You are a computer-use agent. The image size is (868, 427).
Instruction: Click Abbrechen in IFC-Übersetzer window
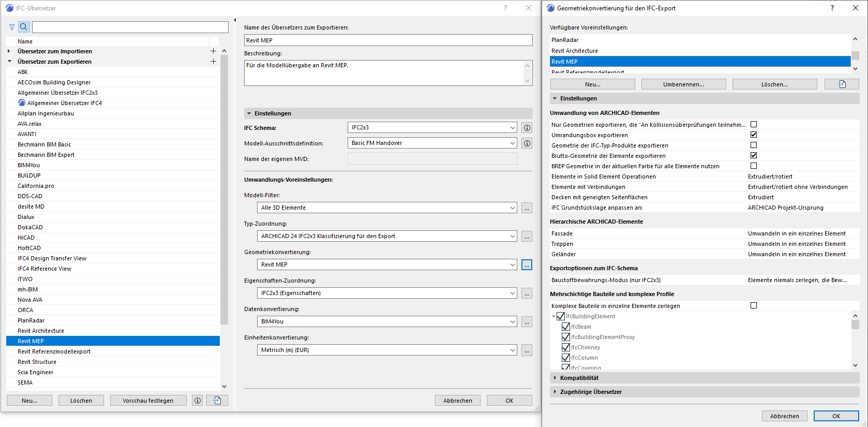click(x=458, y=401)
